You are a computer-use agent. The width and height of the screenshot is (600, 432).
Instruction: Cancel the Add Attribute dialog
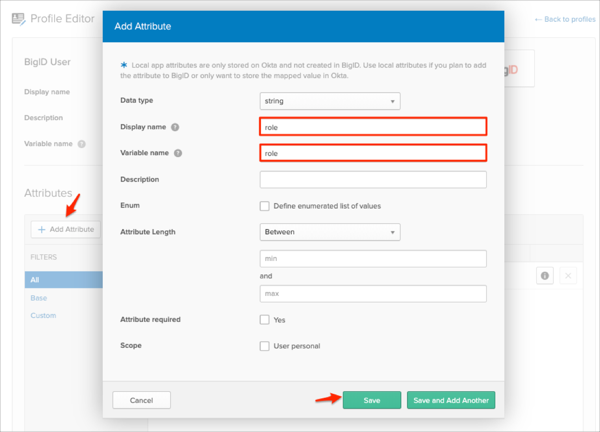[x=141, y=400]
